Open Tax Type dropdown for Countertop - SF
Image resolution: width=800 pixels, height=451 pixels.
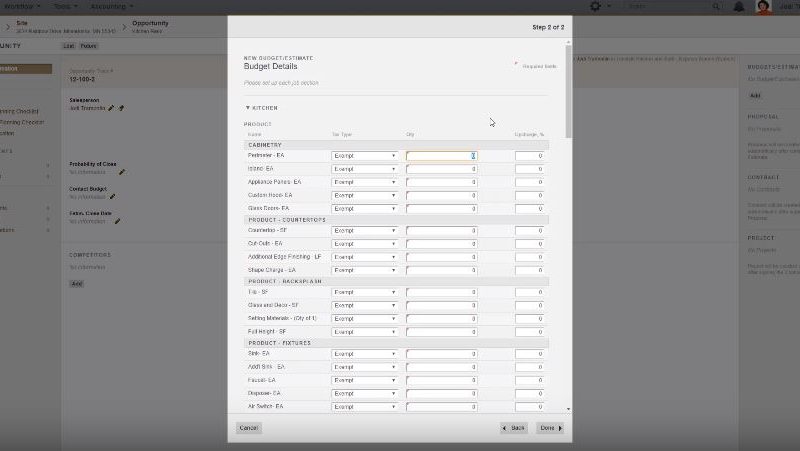click(x=364, y=231)
